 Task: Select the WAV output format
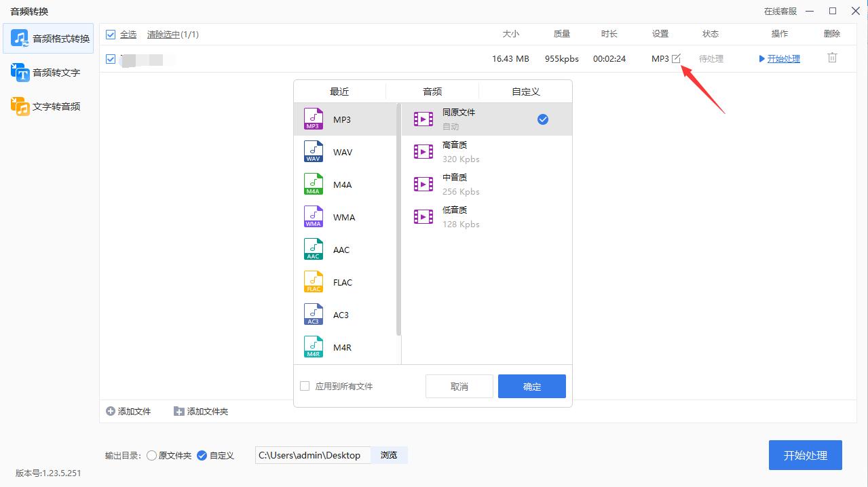click(344, 151)
